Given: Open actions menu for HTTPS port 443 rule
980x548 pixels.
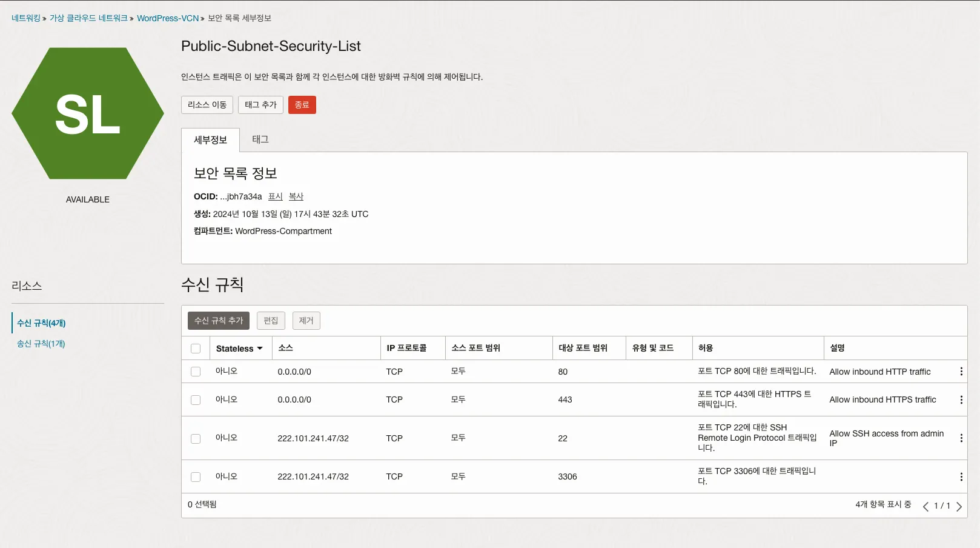Looking at the screenshot, I should (961, 400).
